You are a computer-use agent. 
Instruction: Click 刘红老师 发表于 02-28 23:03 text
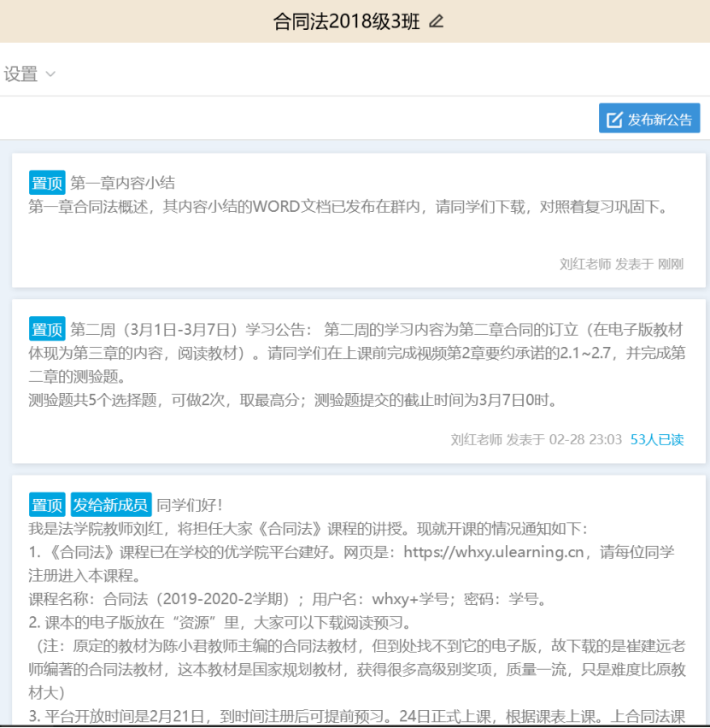(x=536, y=440)
